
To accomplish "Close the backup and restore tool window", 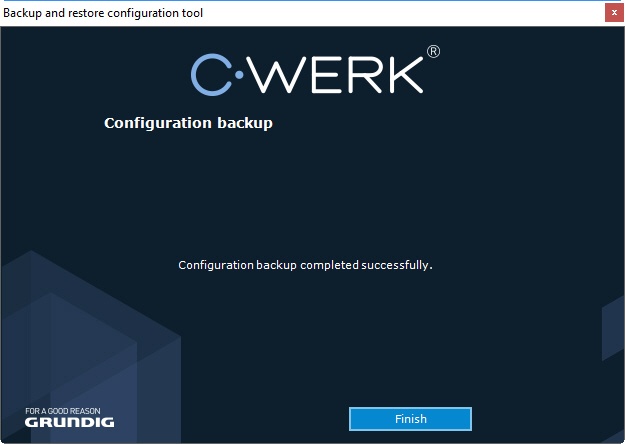I will [613, 13].
